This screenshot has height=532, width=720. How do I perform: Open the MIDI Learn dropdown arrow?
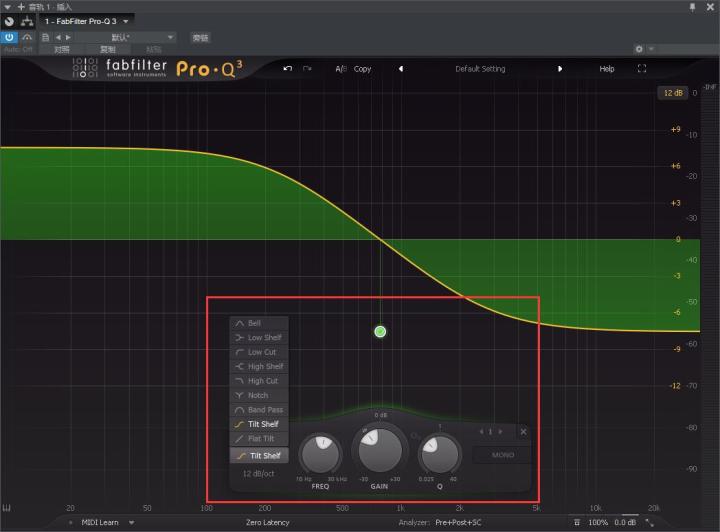131,522
